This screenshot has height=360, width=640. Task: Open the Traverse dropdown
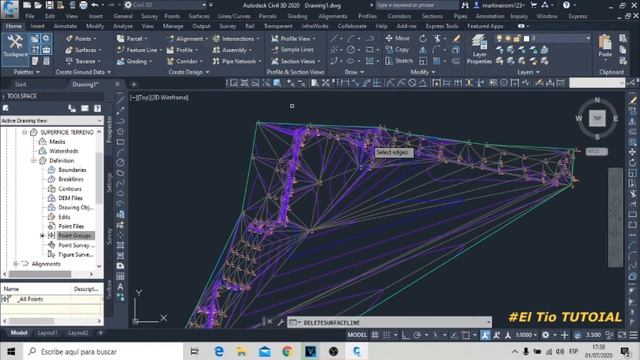[82, 61]
